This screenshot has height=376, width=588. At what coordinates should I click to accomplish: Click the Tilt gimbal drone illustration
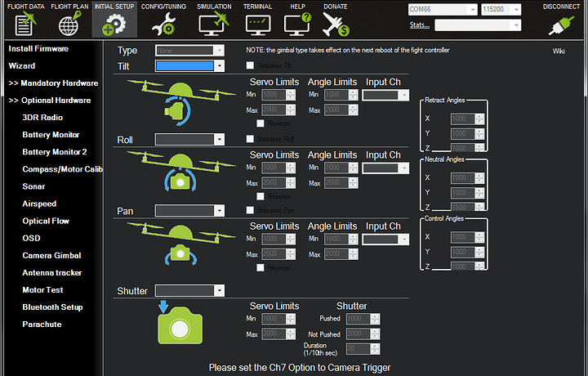(180, 102)
